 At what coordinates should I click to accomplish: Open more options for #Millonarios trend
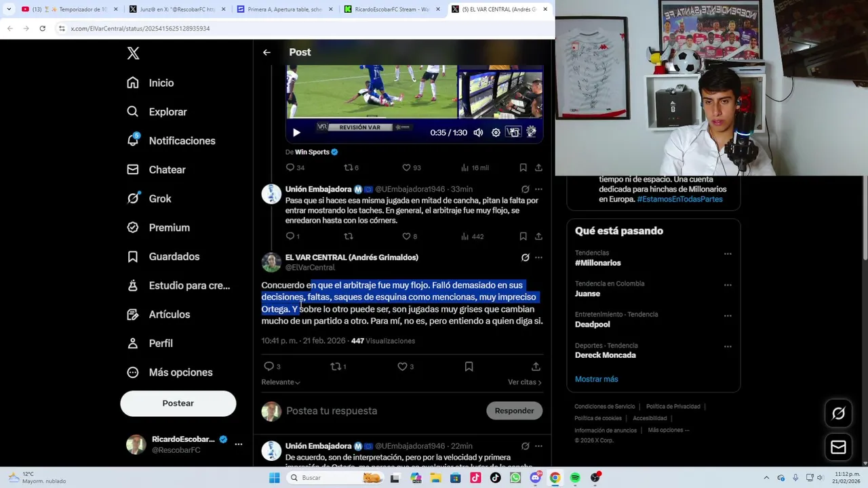click(x=728, y=253)
